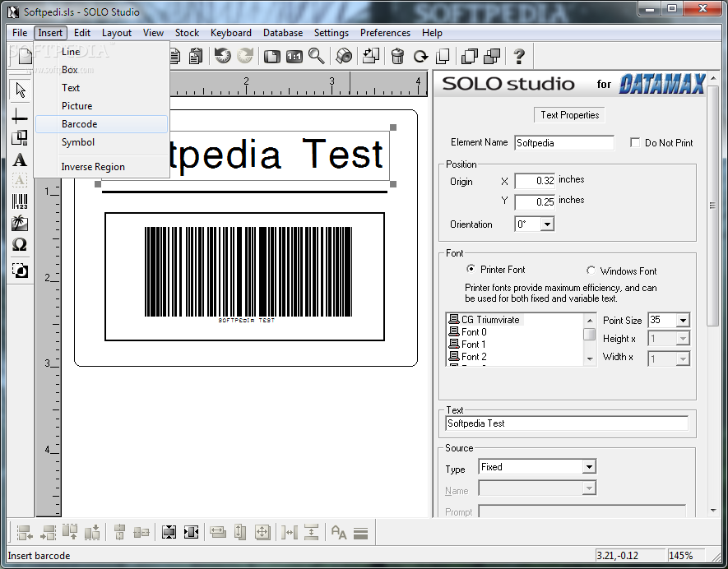Select the bold A text tool
Viewport: 728px width, 569px height.
pos(20,160)
